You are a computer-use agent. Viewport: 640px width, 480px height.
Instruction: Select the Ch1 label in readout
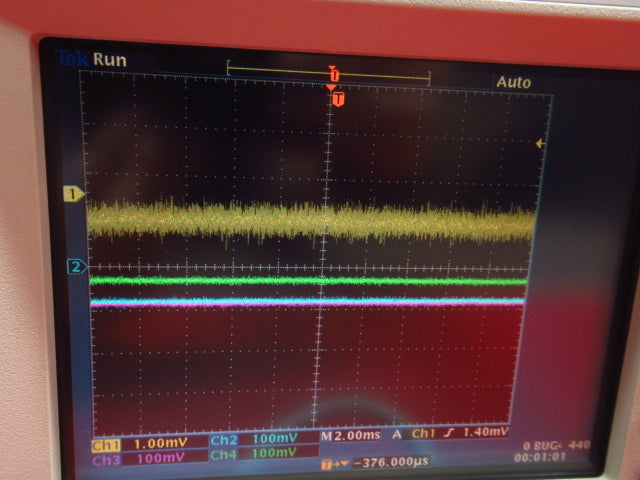coord(106,445)
